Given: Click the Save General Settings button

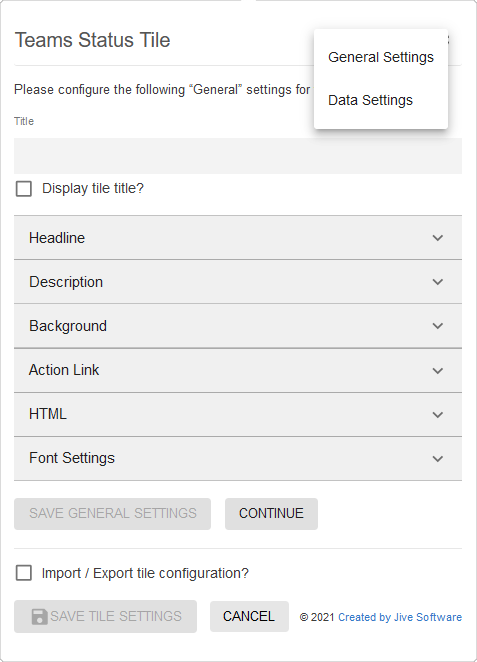Looking at the screenshot, I should (112, 514).
